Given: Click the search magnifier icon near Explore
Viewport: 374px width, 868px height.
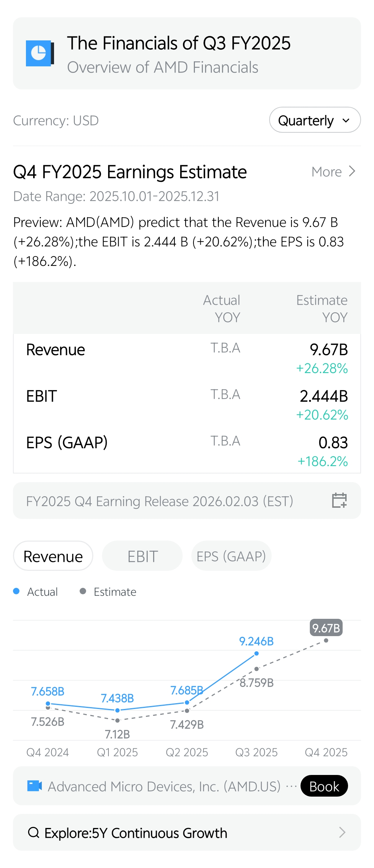Looking at the screenshot, I should (34, 833).
